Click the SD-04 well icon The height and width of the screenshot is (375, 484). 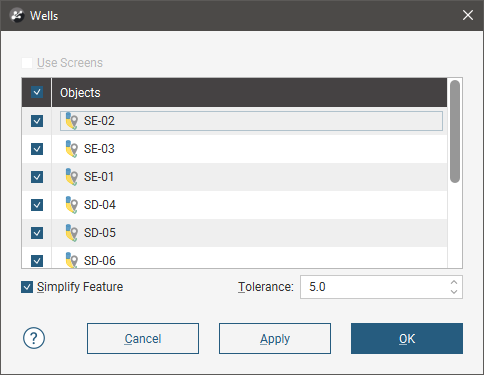point(72,205)
